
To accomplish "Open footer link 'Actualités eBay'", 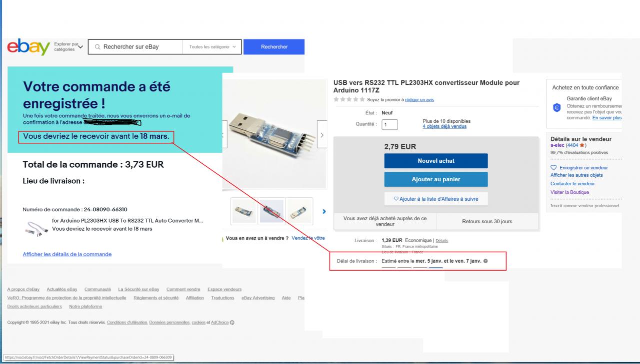I will (62, 289).
